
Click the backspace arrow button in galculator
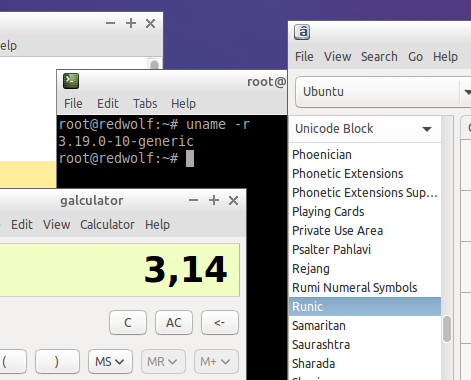220,322
